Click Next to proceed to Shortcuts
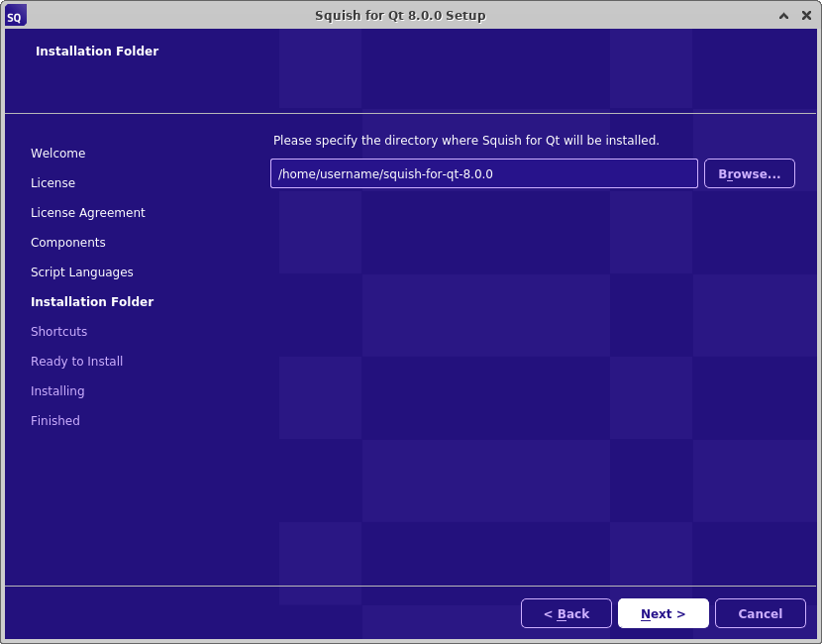The width and height of the screenshot is (822, 644). (663, 613)
